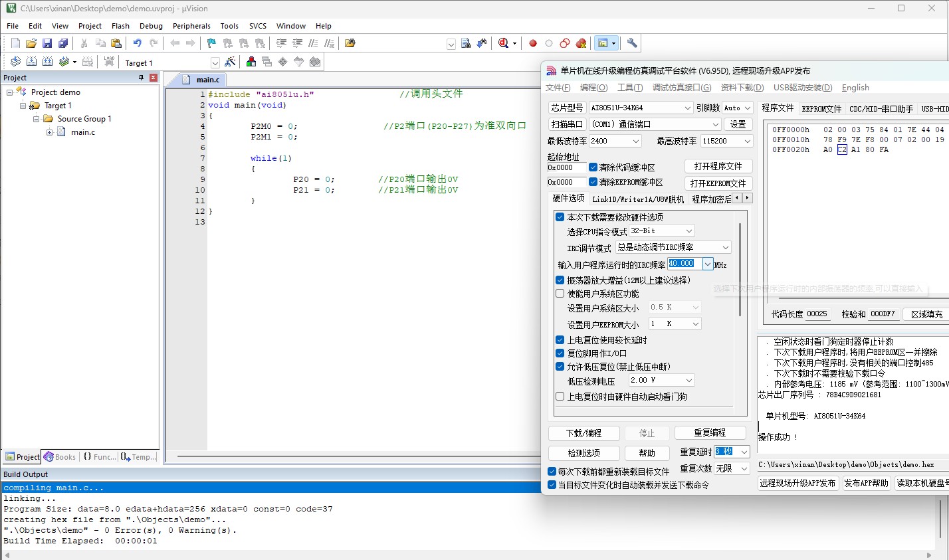Click the 打开程序文件 button
949x560 pixels.
pos(718,166)
